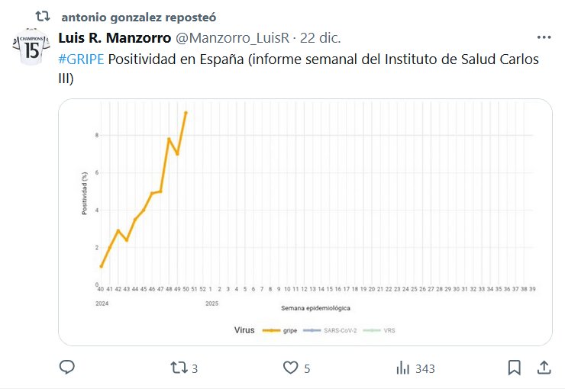Click the repost indicator icon above the tweet
The width and height of the screenshot is (565, 392).
43,16
